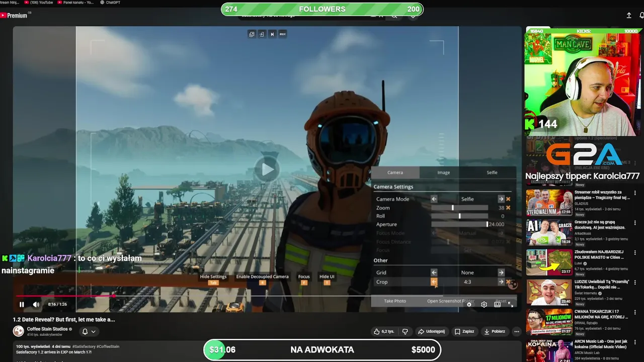
Task: Switch to the (106) YouTube browser tab
Action: tap(39, 3)
